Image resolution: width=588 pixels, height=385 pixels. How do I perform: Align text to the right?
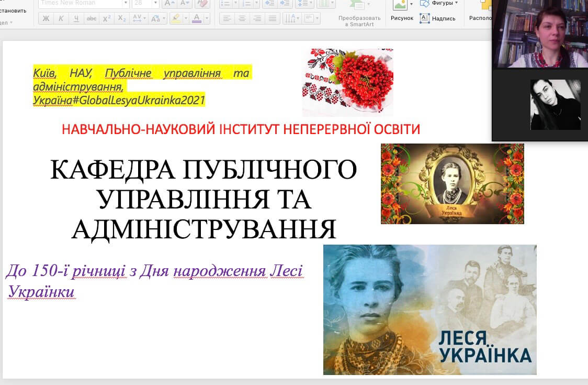coord(257,18)
